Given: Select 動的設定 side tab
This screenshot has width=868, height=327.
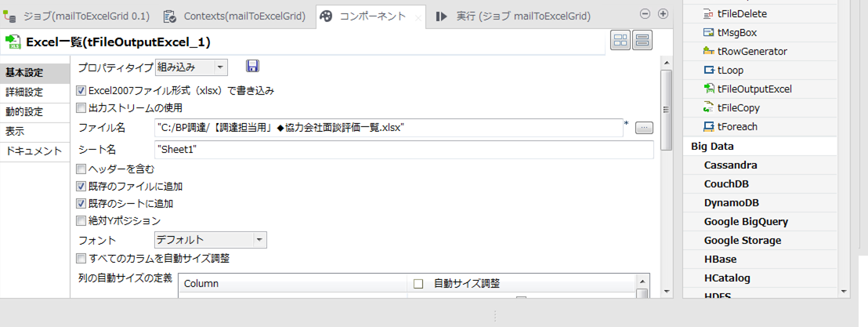Looking at the screenshot, I should point(35,112).
